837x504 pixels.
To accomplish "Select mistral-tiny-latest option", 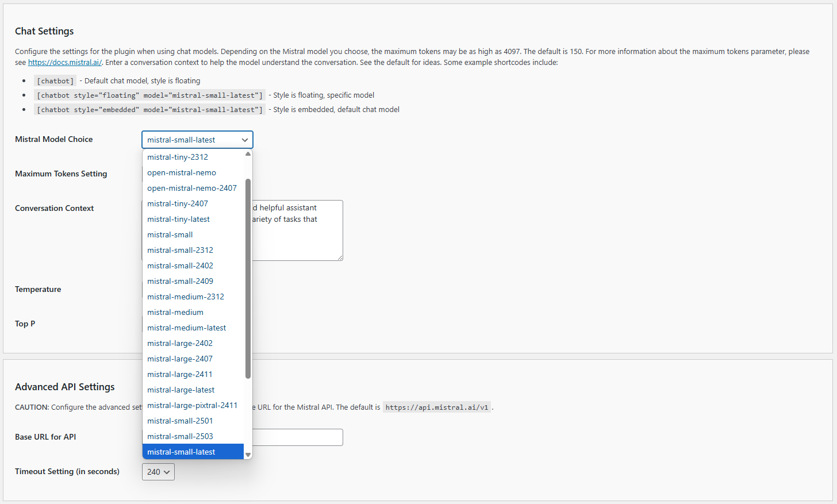I will (193, 219).
